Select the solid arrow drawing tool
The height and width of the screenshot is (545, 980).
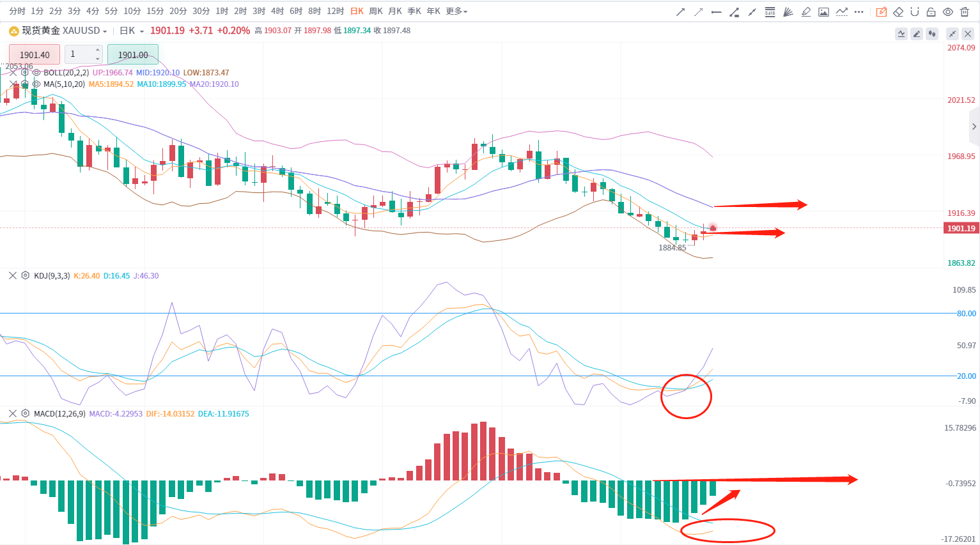tap(681, 12)
